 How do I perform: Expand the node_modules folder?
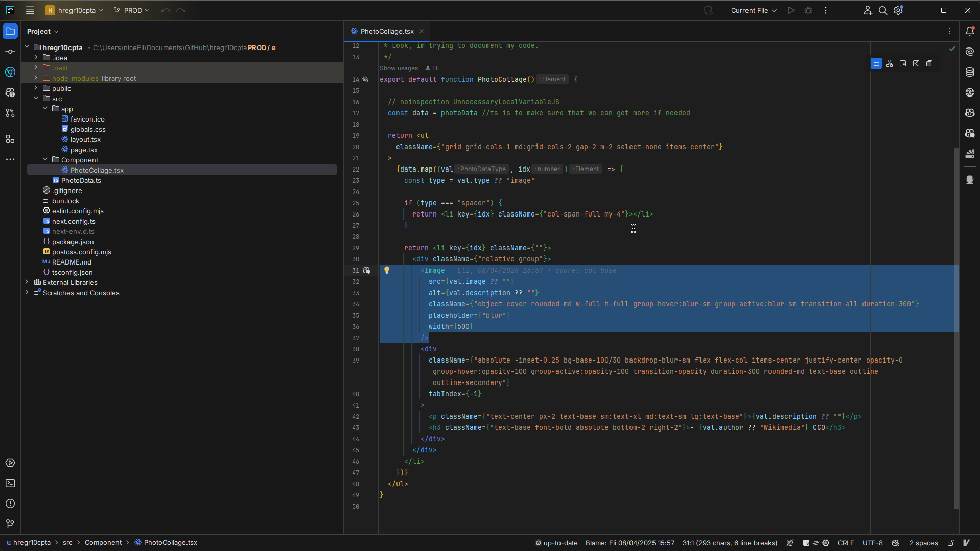pyautogui.click(x=36, y=78)
